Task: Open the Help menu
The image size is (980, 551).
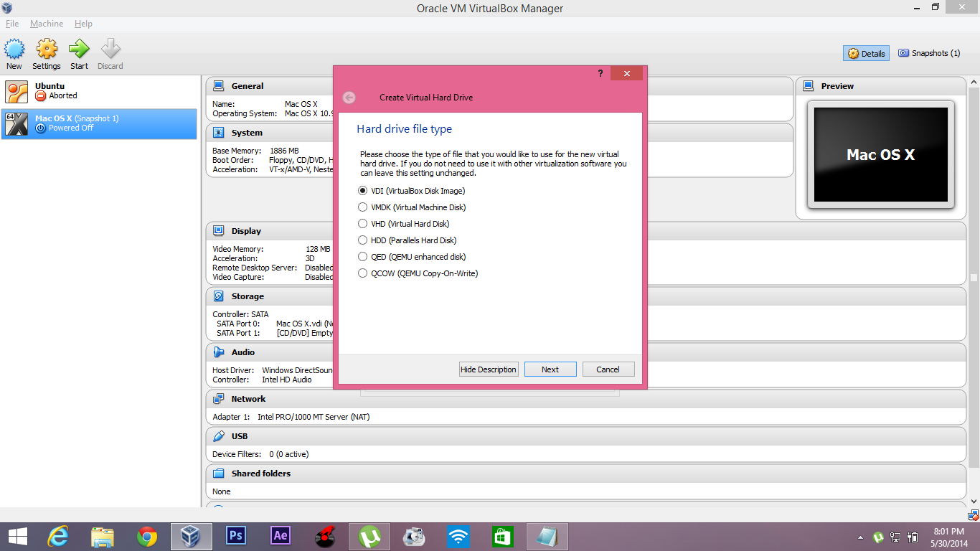Action: click(x=83, y=24)
